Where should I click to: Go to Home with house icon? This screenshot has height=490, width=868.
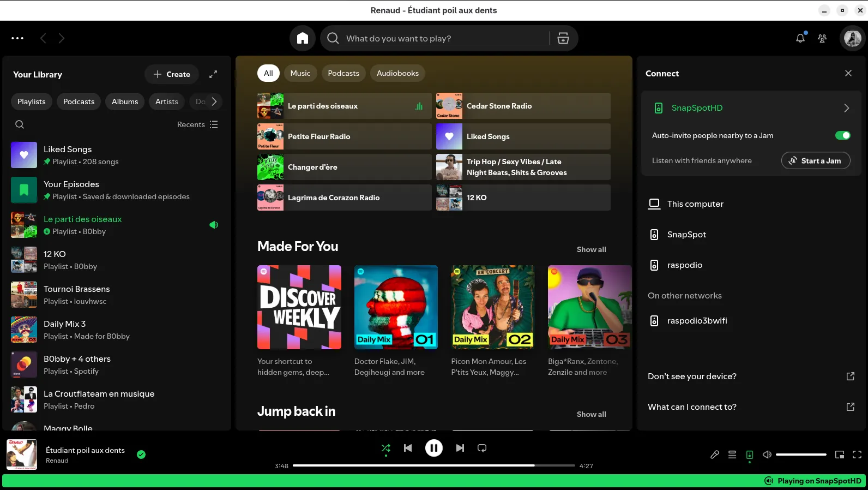tap(303, 38)
